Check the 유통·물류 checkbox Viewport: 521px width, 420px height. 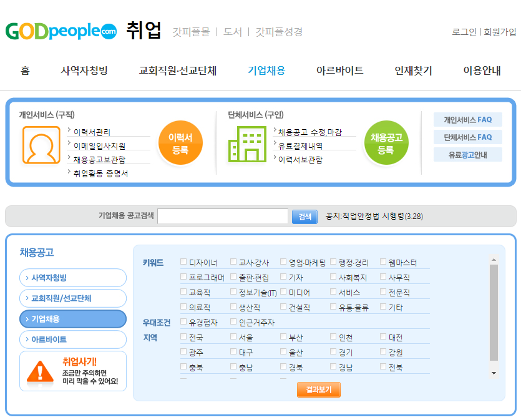[x=333, y=306]
